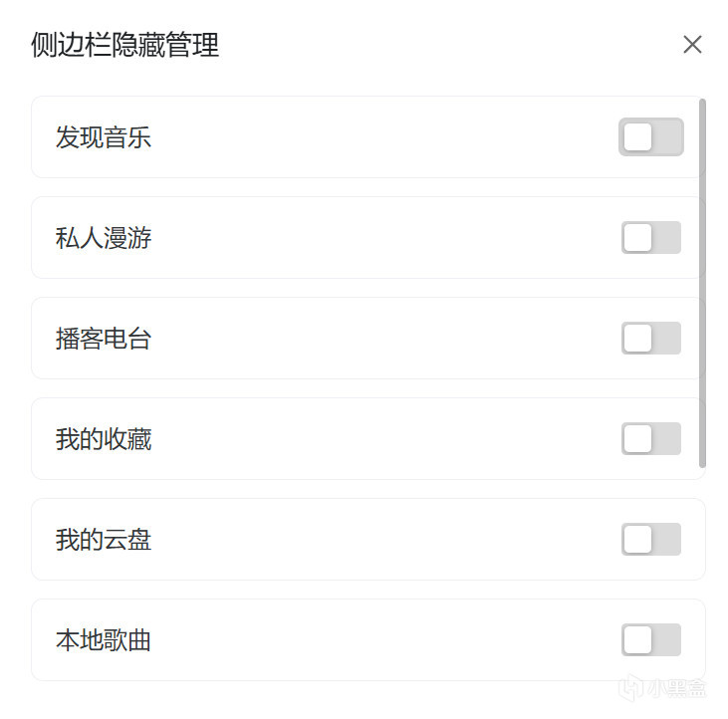This screenshot has width=728, height=719.
Task: Switch on the 播客电台 toggle
Action: point(651,339)
